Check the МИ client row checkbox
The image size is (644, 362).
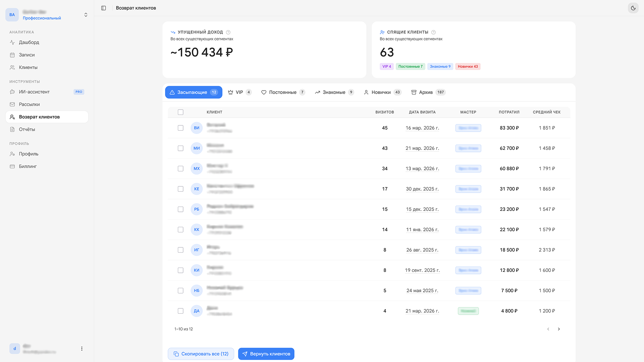(x=180, y=148)
